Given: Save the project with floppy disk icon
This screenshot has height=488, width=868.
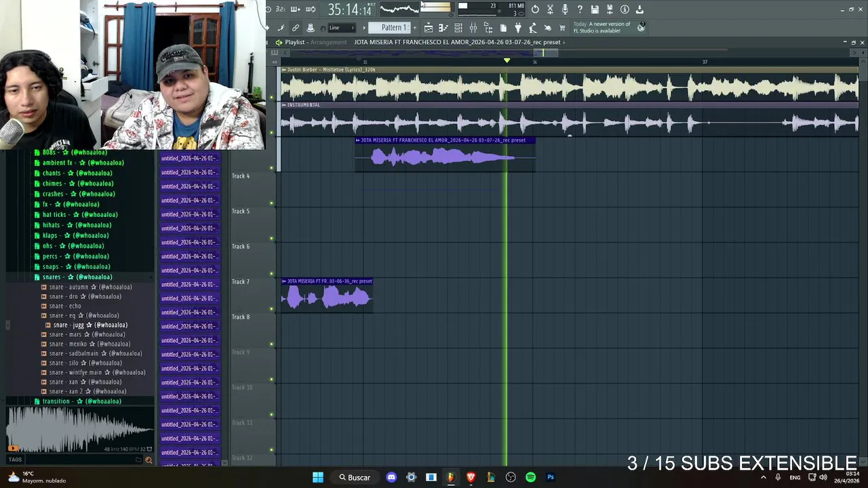Looking at the screenshot, I should point(595,9).
